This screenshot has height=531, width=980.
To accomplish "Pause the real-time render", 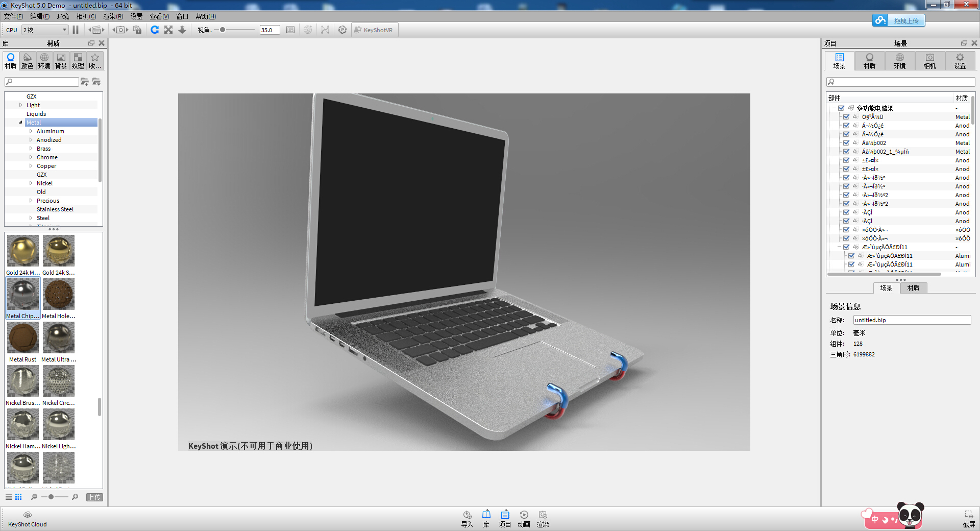I will [76, 30].
